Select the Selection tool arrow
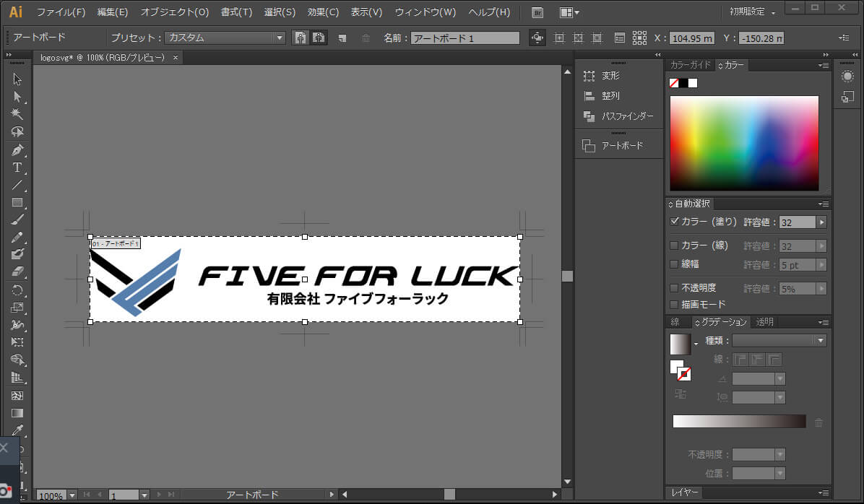This screenshot has height=504, width=864. (x=17, y=79)
